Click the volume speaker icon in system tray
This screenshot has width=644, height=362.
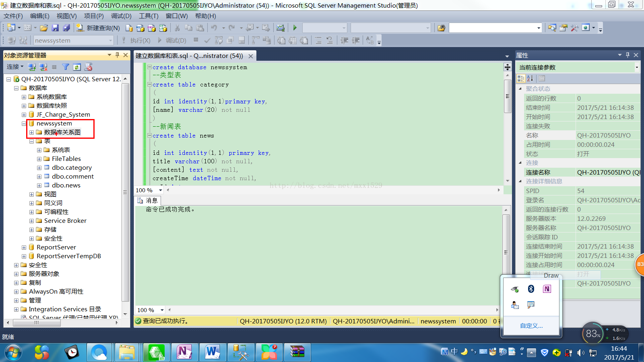tap(580, 353)
